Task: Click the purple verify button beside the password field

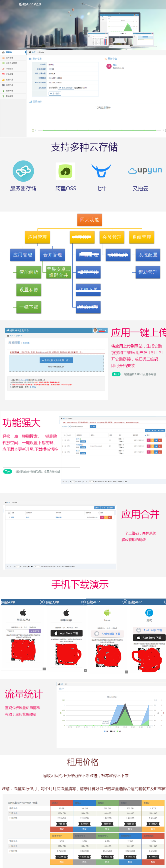Action: tap(35, 631)
